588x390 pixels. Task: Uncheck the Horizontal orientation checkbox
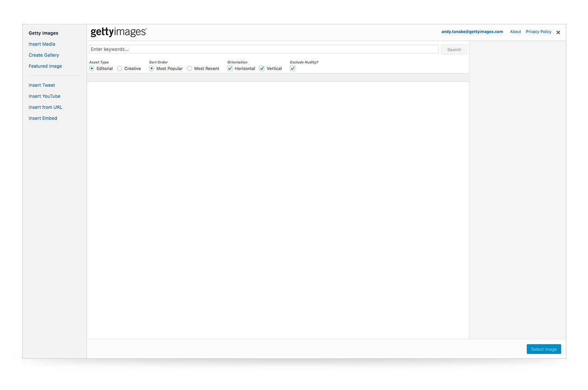pos(230,69)
